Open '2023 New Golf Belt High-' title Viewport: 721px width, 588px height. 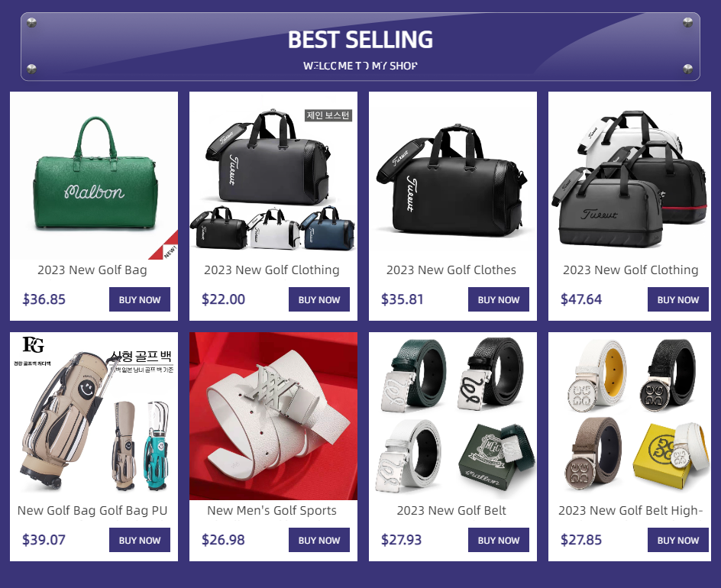pos(630,510)
